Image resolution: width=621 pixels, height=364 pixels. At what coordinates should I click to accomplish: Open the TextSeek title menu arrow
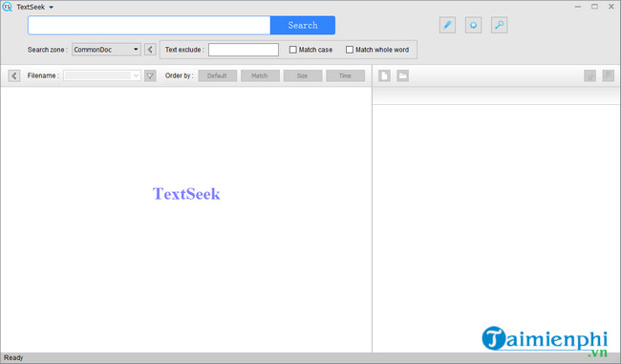point(51,7)
